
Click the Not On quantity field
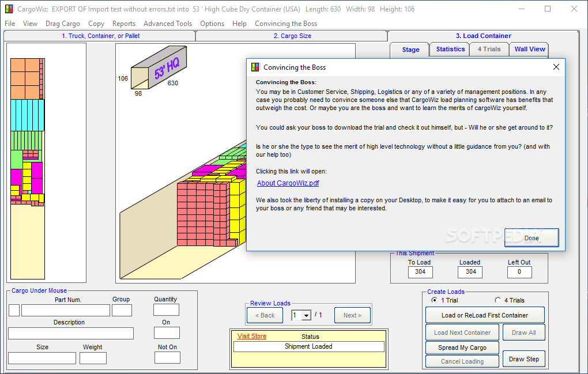point(167,358)
